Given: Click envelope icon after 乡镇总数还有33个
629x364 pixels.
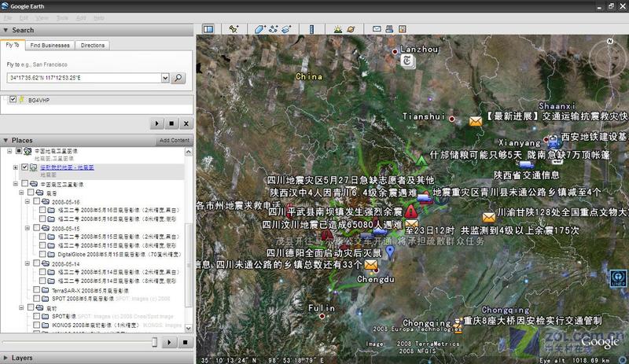Looking at the screenshot, I should pos(371,265).
